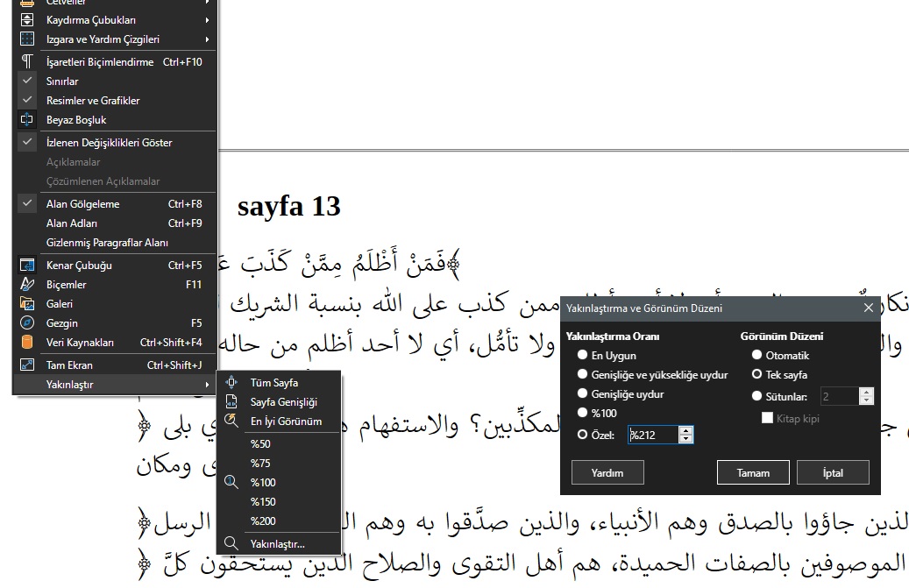Image resolution: width=909 pixels, height=588 pixels.
Task: Increase custom zoom percentage spinner
Action: point(685,430)
